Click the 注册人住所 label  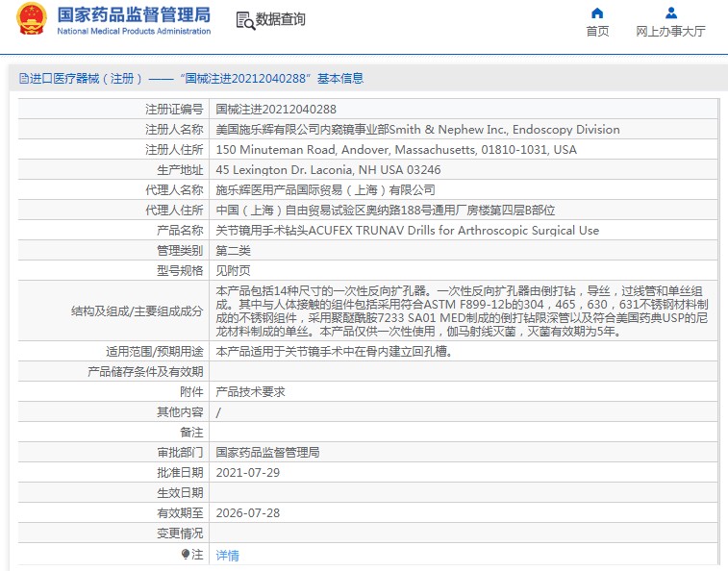coord(174,150)
